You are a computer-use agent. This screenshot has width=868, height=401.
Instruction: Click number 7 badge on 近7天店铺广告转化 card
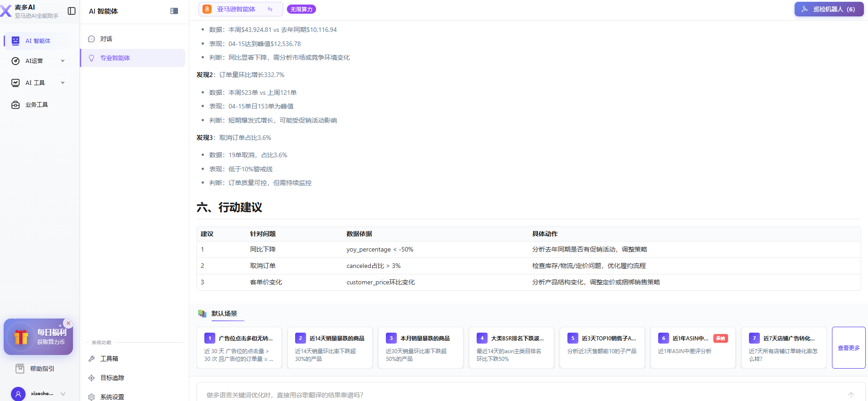[754, 338]
